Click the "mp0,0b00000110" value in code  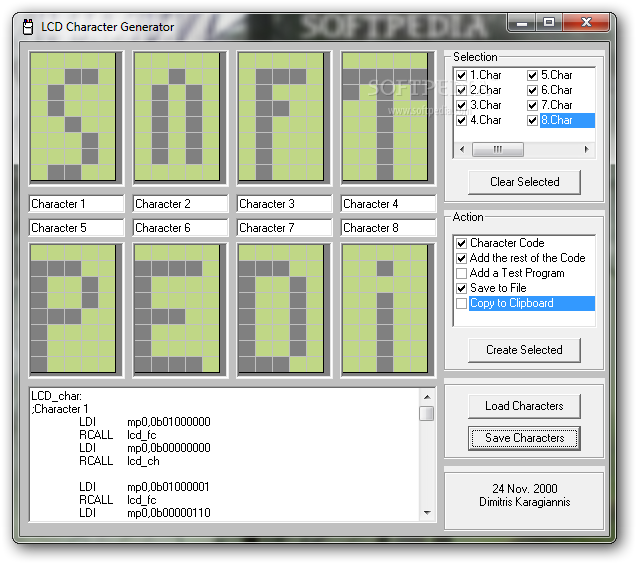tap(169, 513)
